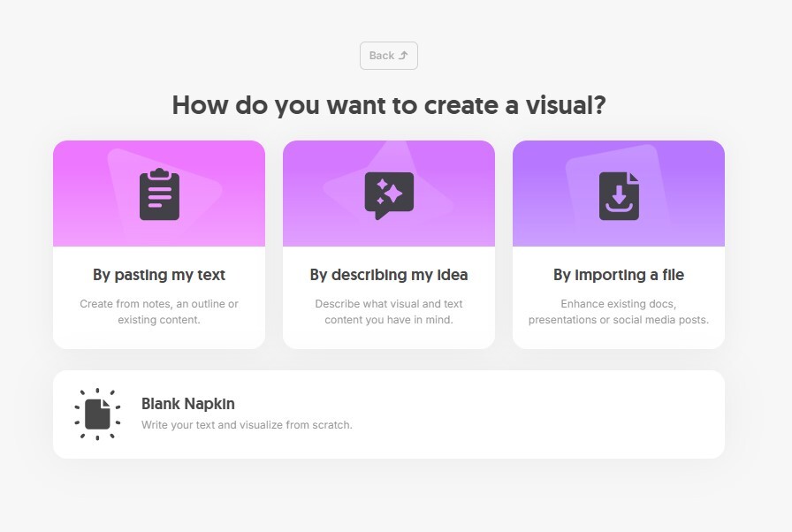
Task: Click the file download import icon
Action: point(619,196)
